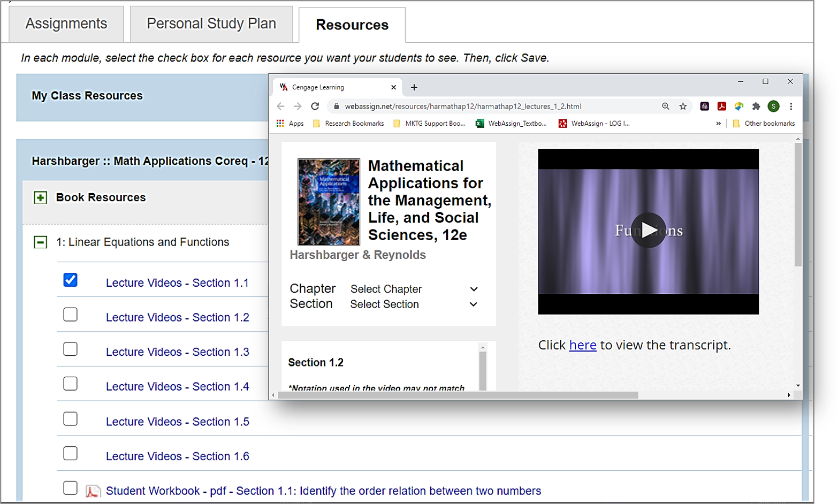Enable Lecture Videos - Section 1.5 checkbox
Screen dimensions: 838x504
(70, 419)
